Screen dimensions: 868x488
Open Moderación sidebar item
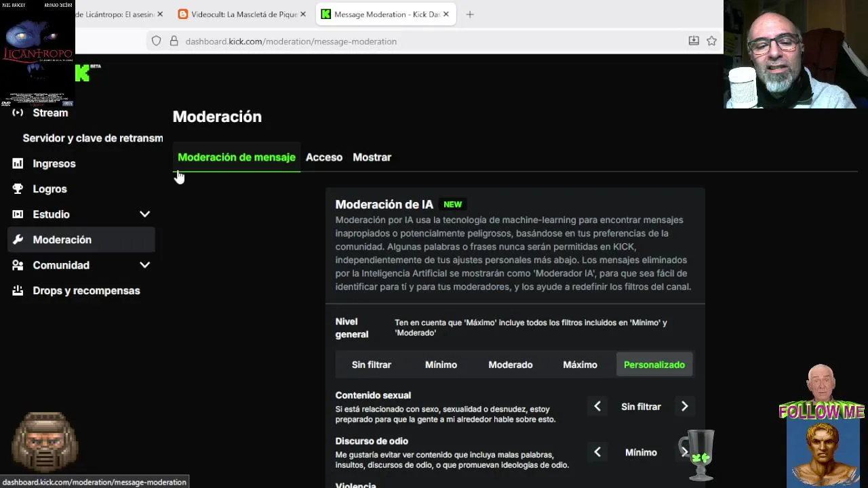81,240
